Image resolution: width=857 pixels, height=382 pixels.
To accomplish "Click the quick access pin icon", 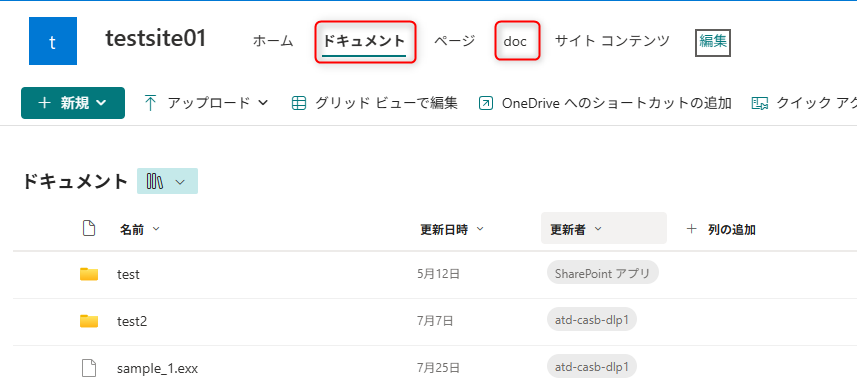I will [x=760, y=103].
